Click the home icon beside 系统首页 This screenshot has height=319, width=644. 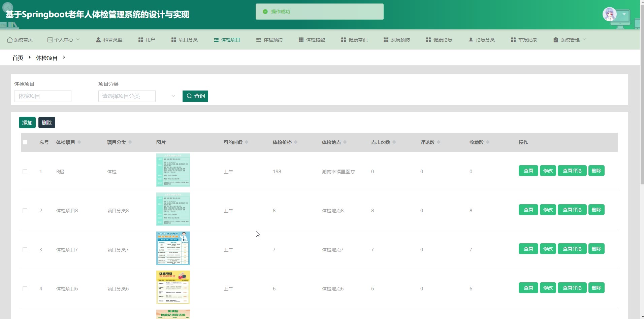9,40
